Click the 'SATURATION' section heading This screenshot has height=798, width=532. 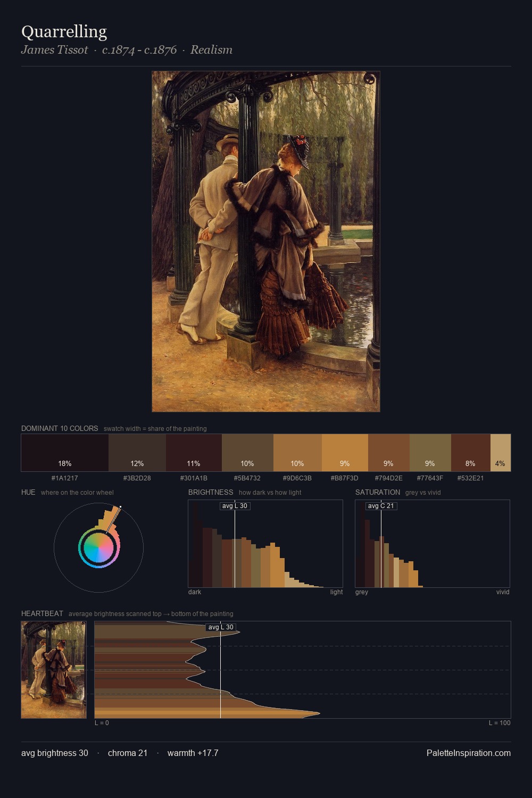(x=378, y=492)
